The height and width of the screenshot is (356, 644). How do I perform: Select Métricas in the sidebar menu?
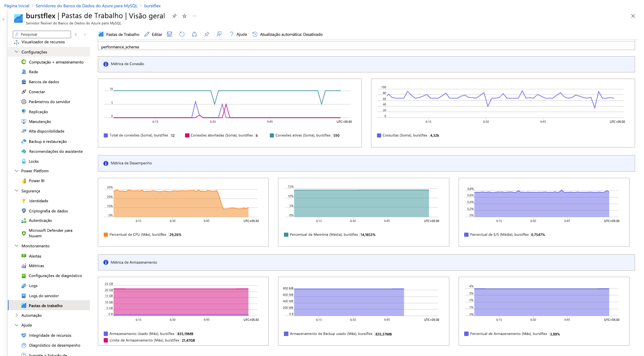click(x=36, y=266)
